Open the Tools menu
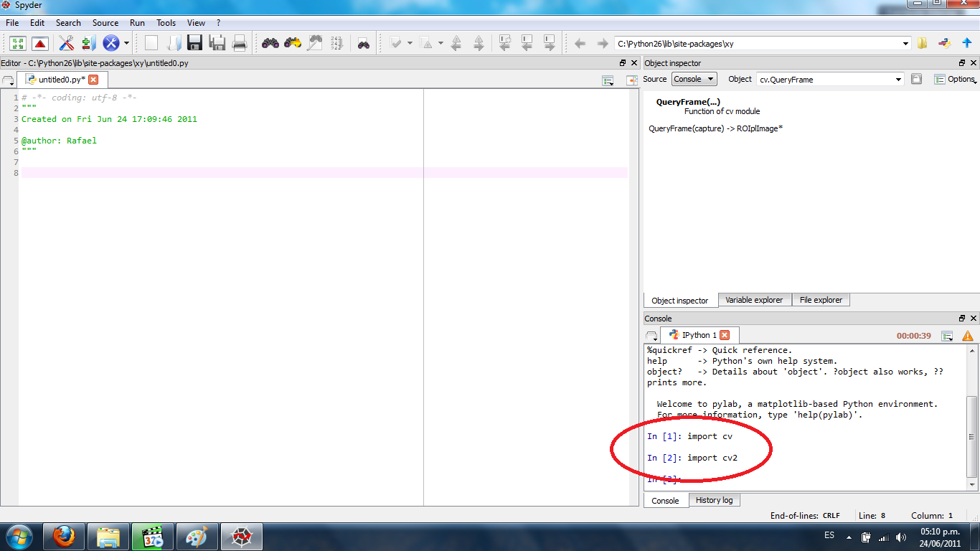 click(166, 23)
